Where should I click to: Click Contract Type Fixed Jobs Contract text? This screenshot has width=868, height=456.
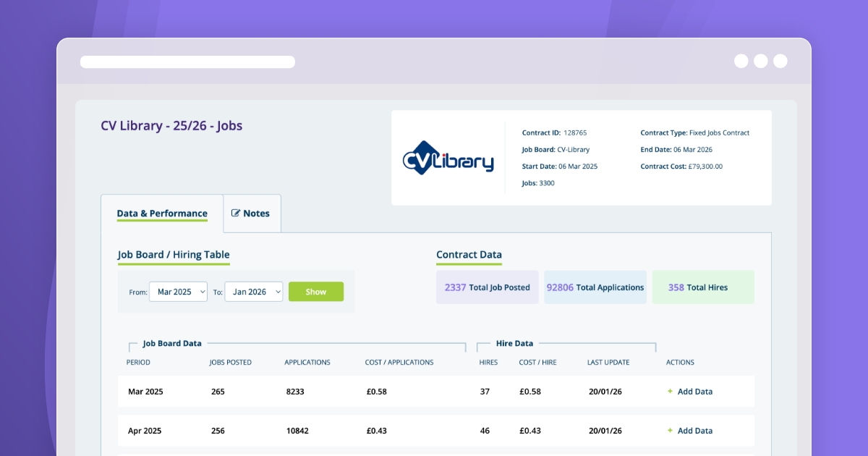[695, 133]
